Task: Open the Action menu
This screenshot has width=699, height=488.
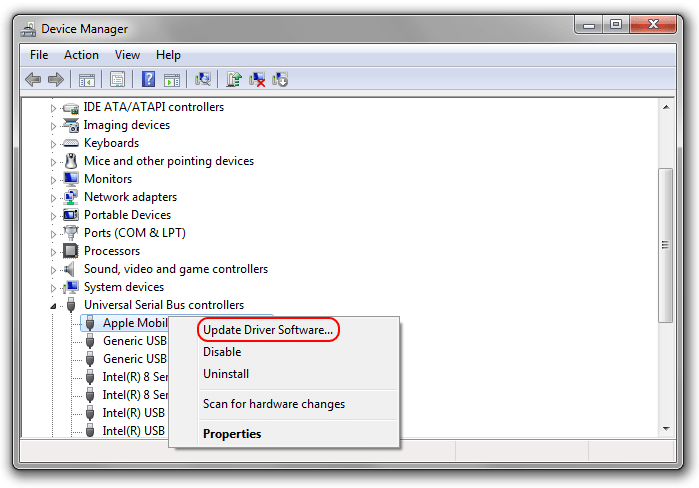Action: coord(81,55)
